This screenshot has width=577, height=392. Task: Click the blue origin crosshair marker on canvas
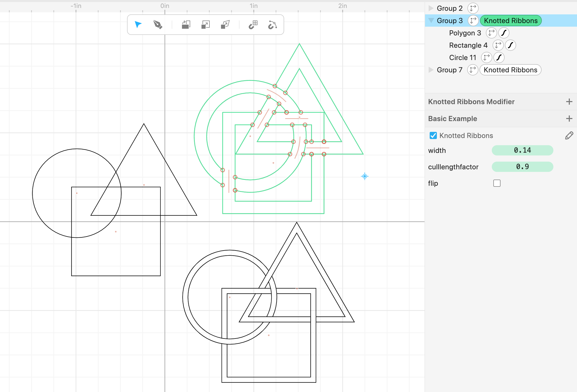click(365, 176)
